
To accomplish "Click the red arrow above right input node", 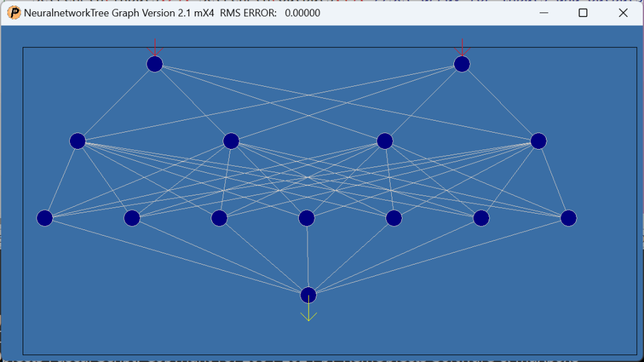I will pyautogui.click(x=462, y=48).
